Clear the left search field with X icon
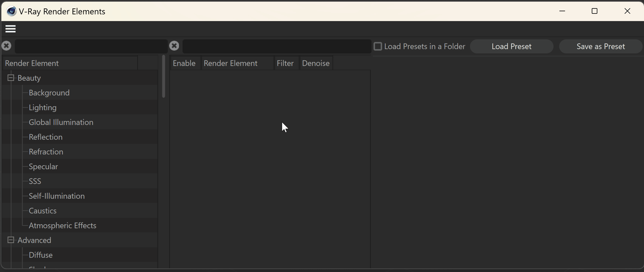Image resolution: width=644 pixels, height=272 pixels. click(6, 46)
